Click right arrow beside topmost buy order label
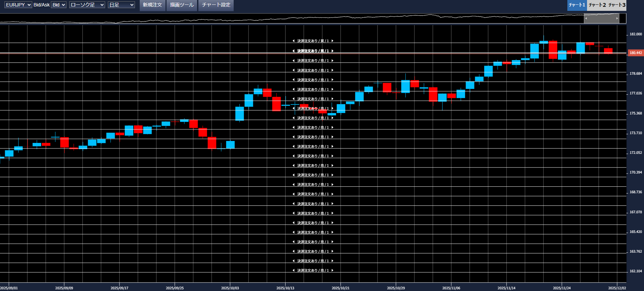This screenshot has width=644, height=291. (332, 41)
